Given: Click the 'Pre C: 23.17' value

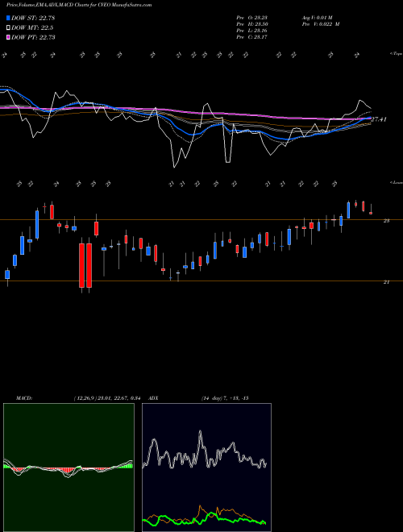Looking at the screenshot, I should (251, 37).
